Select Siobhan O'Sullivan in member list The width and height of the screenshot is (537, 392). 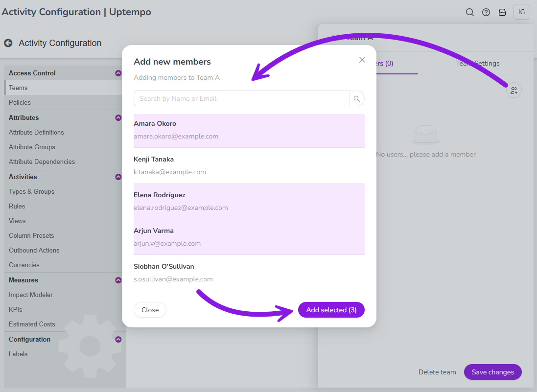pyautogui.click(x=249, y=273)
